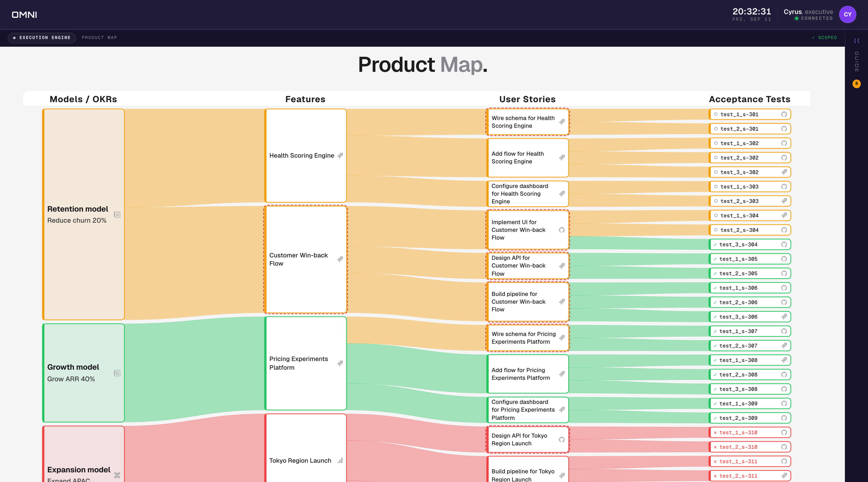Click the CY user avatar
This screenshot has width=868, height=482.
(848, 14)
